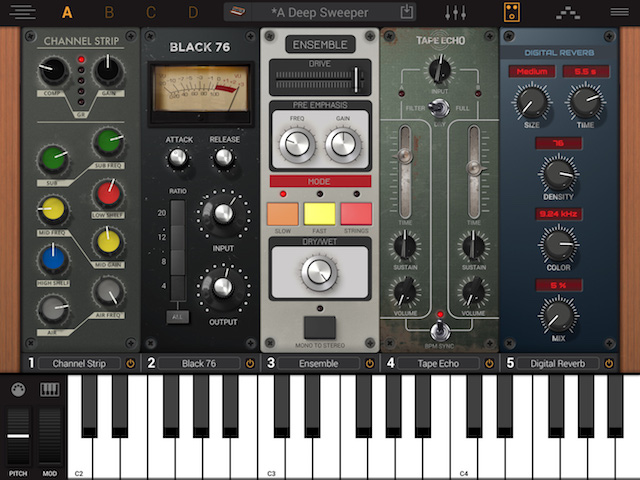Click the Mod wheel strip
Screen dimensions: 640x480
[49, 436]
